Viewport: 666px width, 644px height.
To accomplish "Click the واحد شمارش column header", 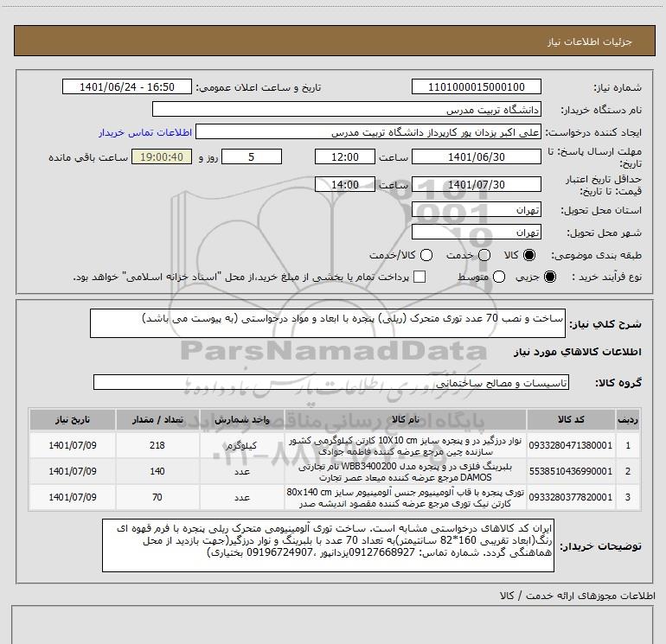I will [241, 420].
